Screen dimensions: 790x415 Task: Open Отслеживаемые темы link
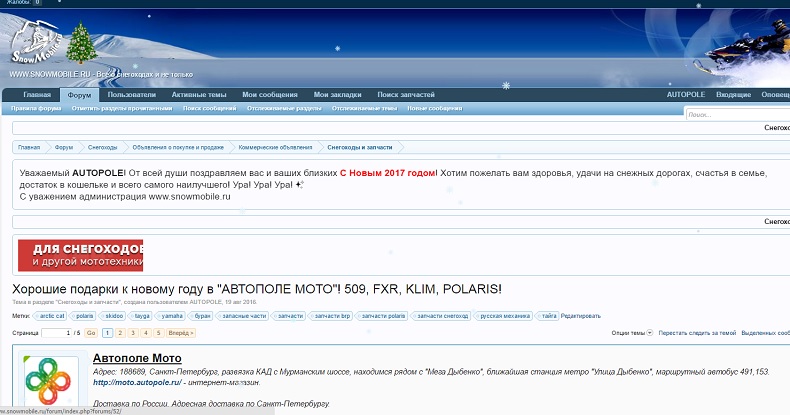[364, 108]
